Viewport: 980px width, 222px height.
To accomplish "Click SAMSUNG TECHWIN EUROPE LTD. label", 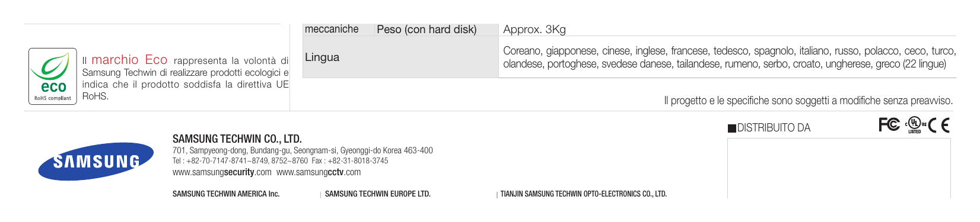I will click(378, 194).
